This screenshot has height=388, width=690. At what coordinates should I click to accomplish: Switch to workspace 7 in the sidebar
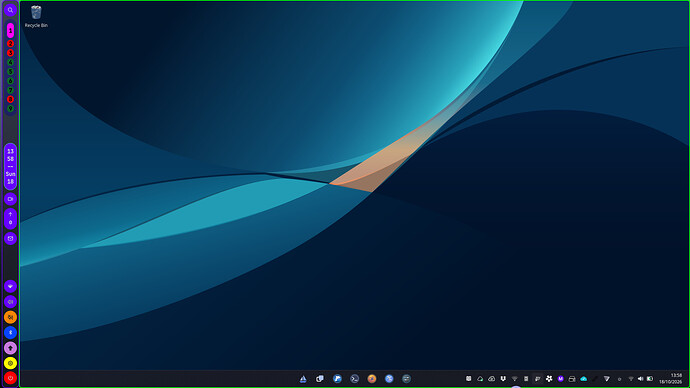[10, 90]
